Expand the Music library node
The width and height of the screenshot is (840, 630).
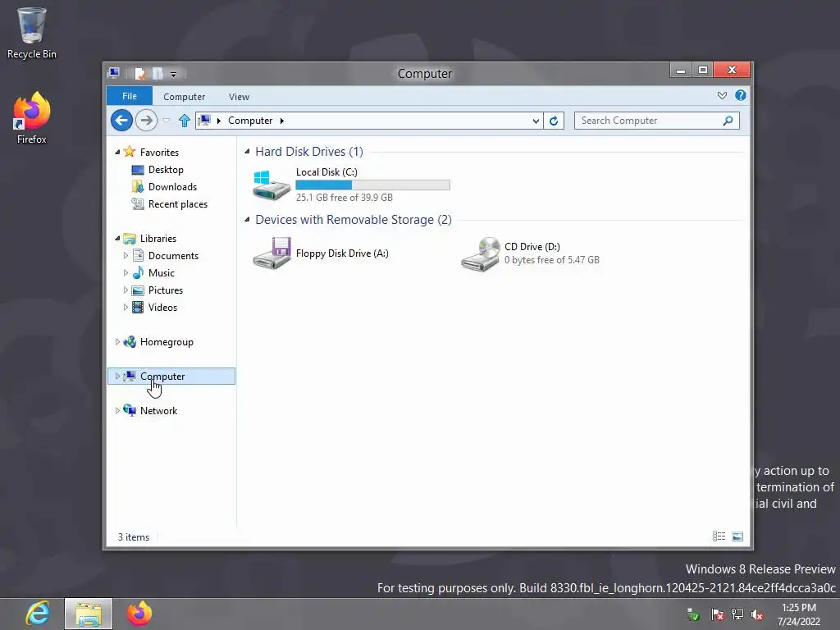(126, 272)
